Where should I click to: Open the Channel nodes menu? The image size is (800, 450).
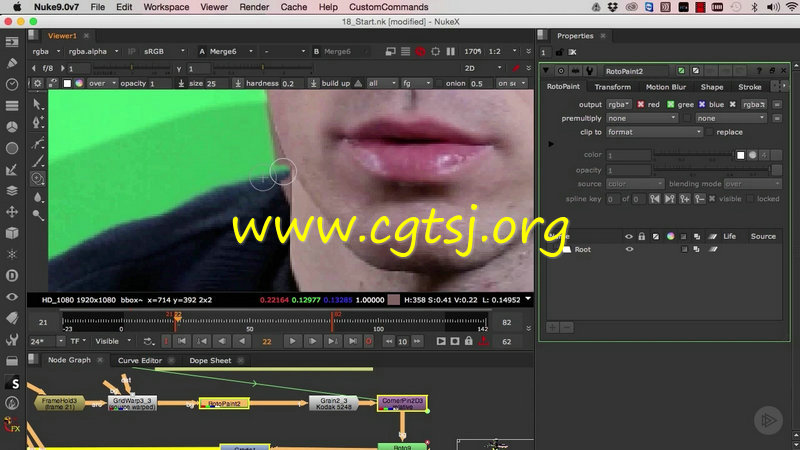[12, 106]
